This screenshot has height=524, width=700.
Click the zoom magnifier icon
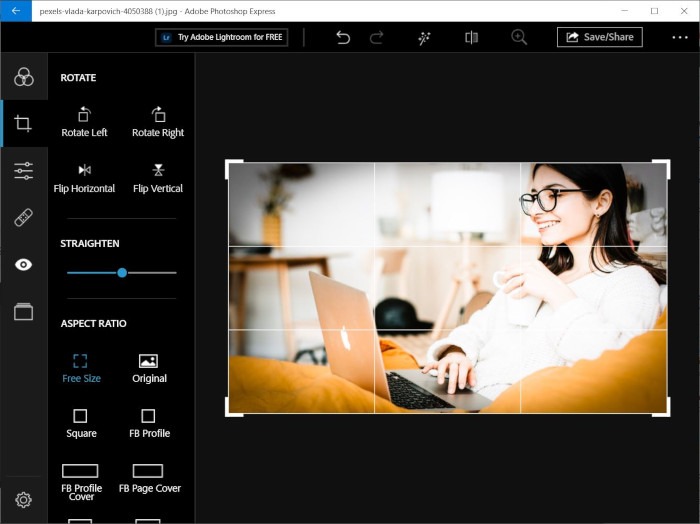(x=519, y=37)
